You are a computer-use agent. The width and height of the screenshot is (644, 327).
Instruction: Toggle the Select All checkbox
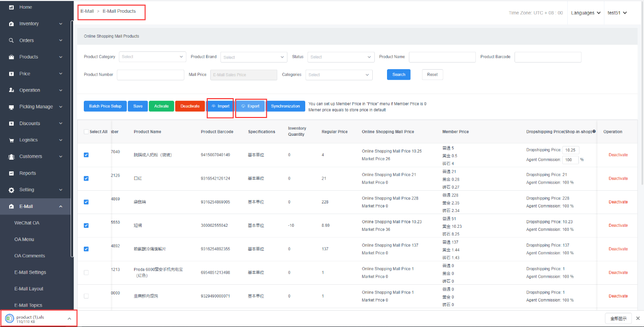coord(86,132)
